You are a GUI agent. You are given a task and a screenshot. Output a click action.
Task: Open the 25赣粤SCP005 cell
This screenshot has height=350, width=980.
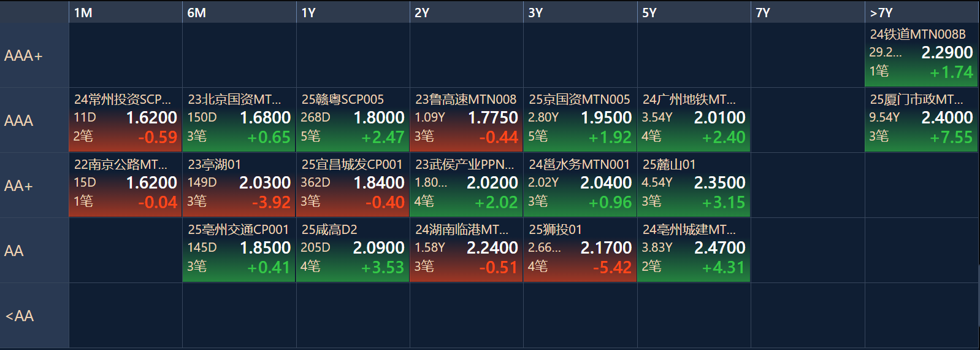tap(353, 120)
